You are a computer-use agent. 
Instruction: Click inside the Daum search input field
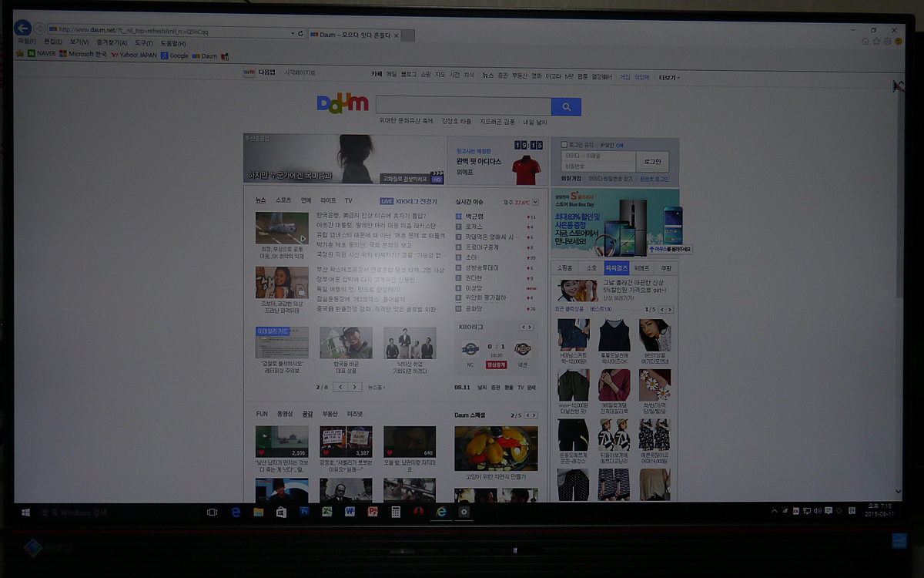tap(464, 106)
